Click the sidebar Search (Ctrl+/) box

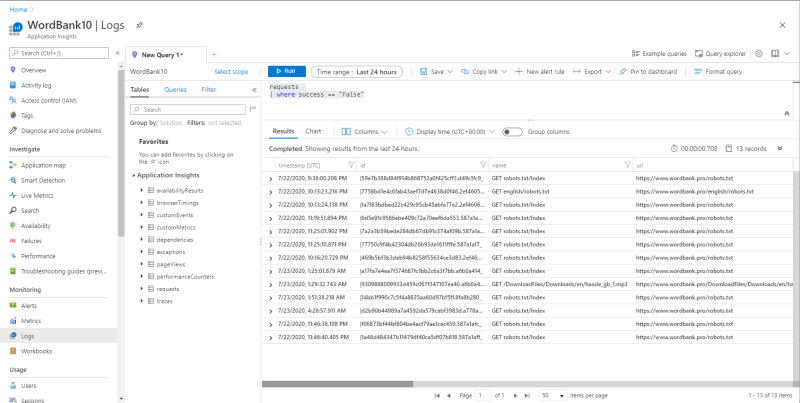(59, 53)
